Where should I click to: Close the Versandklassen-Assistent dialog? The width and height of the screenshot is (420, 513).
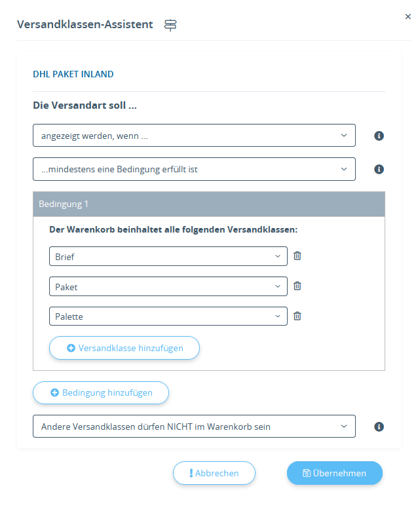(408, 17)
